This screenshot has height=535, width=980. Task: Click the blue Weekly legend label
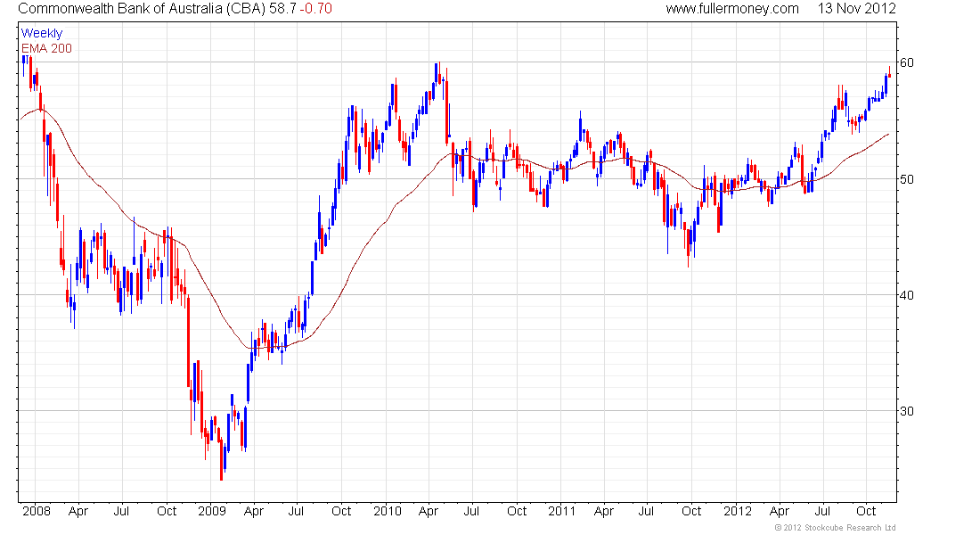point(41,33)
